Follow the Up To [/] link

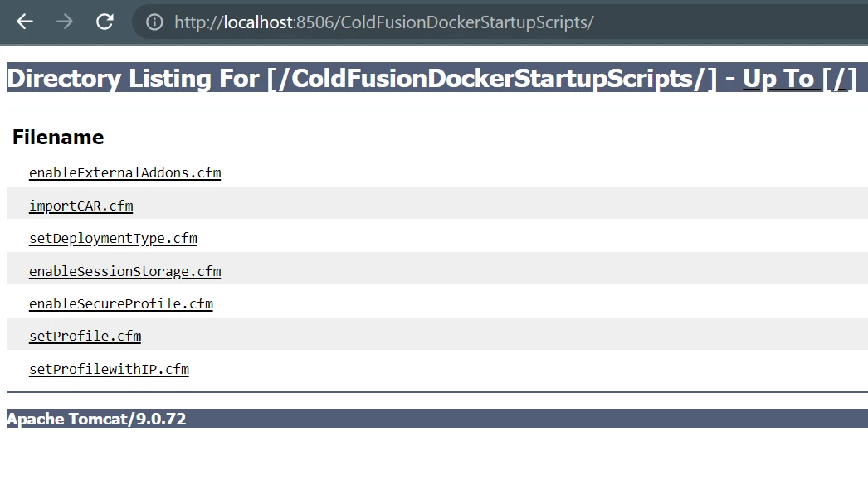tap(798, 79)
